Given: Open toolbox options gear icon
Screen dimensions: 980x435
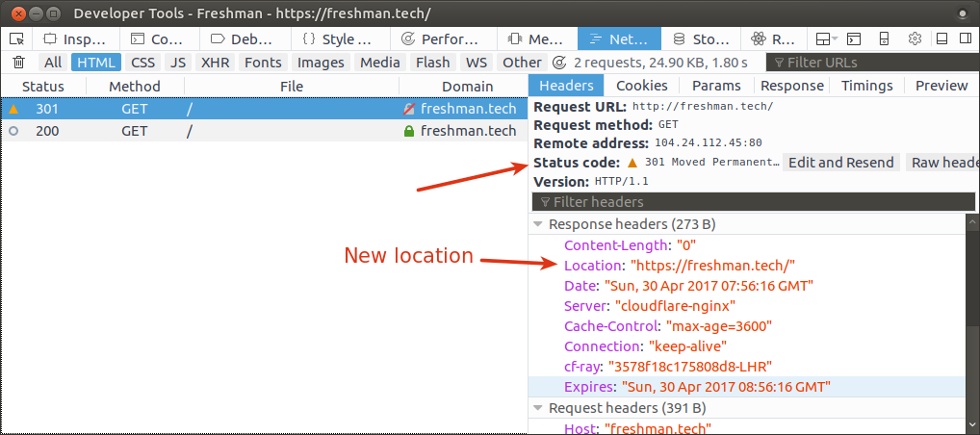Looking at the screenshot, I should coord(915,39).
